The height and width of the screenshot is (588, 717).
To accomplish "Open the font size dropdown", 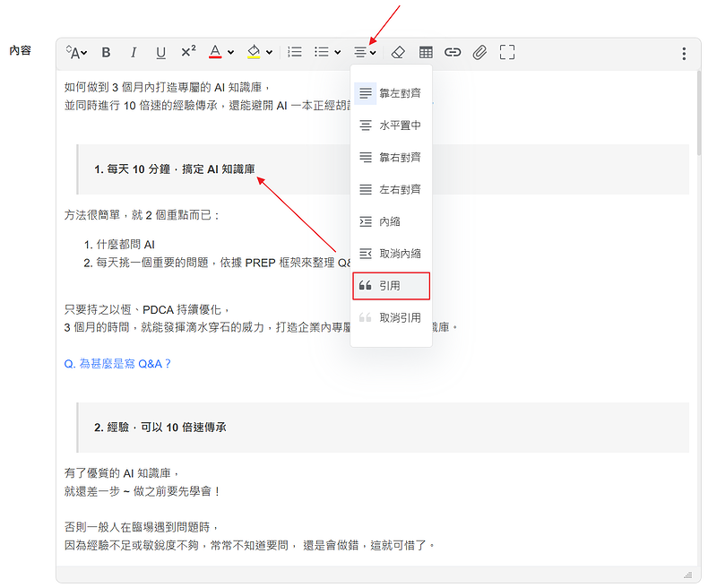I will pos(77,53).
